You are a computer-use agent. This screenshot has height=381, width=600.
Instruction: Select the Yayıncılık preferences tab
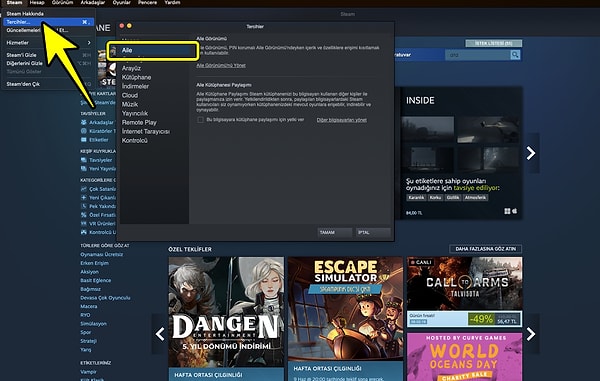pyautogui.click(x=135, y=113)
